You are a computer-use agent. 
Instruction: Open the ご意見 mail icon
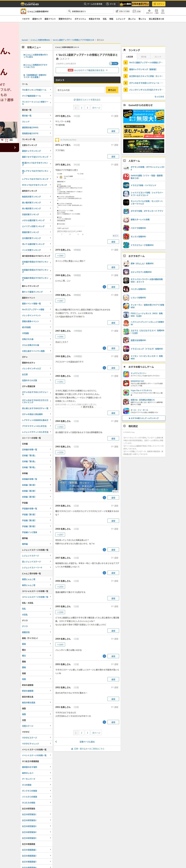point(156,11)
